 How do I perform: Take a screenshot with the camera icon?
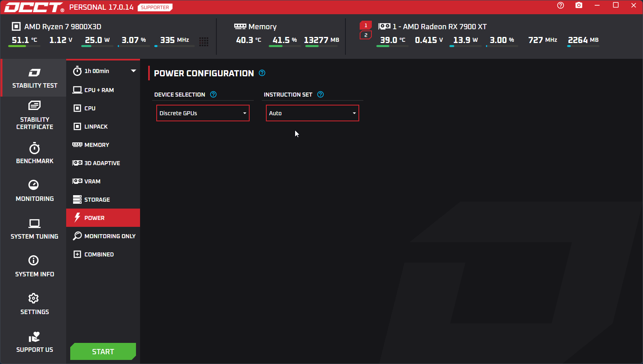pos(579,5)
